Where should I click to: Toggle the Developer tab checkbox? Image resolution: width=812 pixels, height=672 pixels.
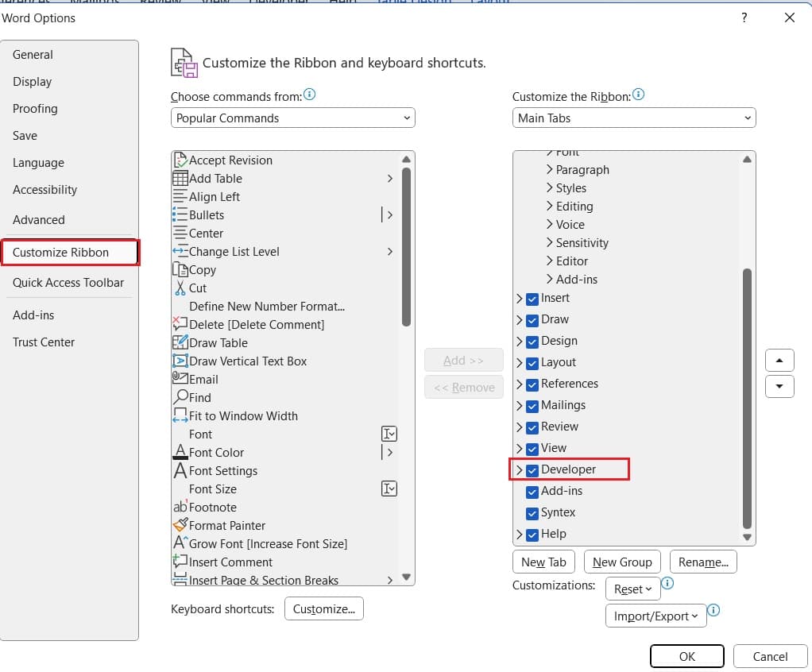[x=532, y=470]
